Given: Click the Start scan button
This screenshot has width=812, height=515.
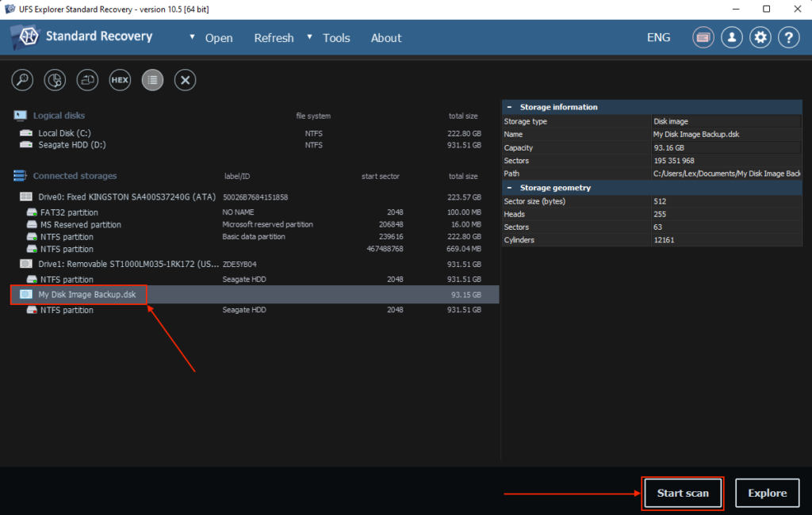Looking at the screenshot, I should click(x=682, y=492).
